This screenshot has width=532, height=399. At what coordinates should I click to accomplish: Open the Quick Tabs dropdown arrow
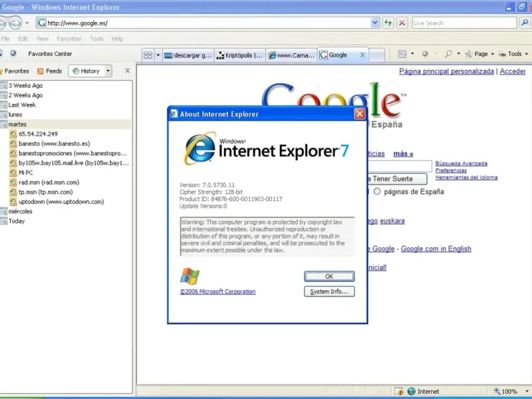click(158, 55)
